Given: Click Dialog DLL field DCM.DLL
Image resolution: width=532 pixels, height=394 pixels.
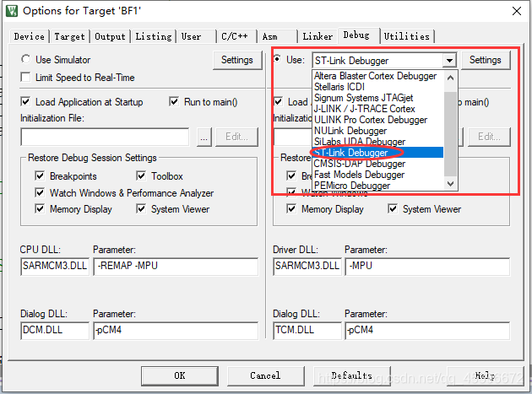Looking at the screenshot, I should tap(55, 330).
